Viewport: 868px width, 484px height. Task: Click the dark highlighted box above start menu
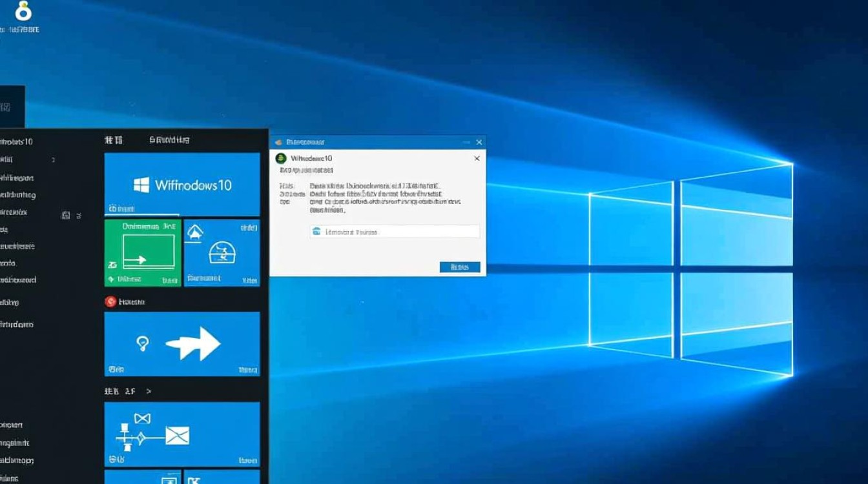[x=12, y=106]
